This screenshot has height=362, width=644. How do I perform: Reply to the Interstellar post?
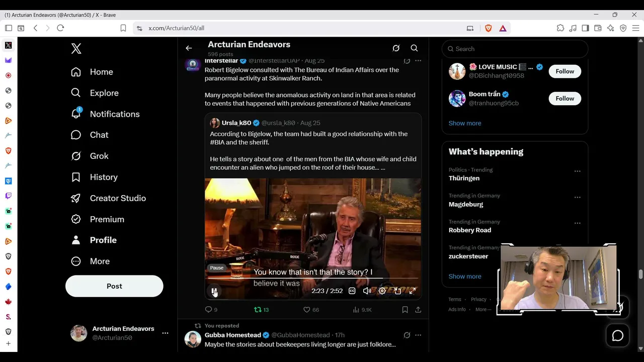coord(211,310)
